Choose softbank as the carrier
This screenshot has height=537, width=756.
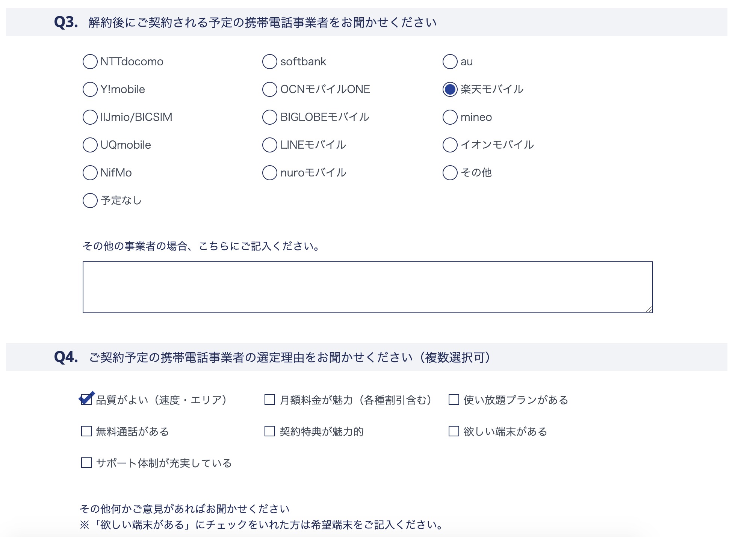point(269,62)
